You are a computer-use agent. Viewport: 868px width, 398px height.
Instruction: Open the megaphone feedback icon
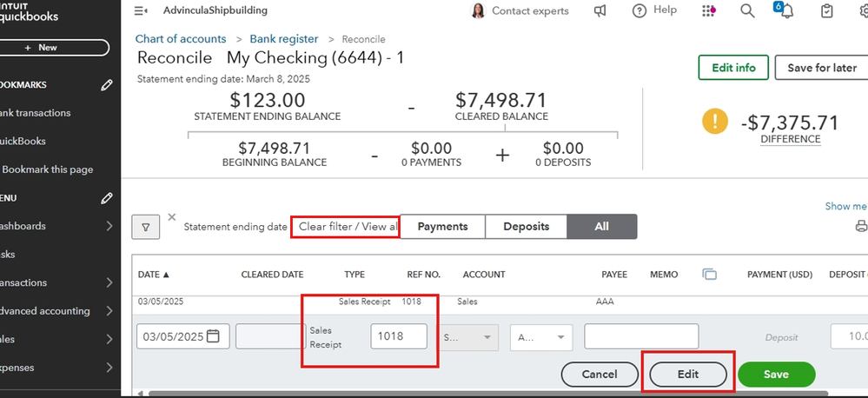pyautogui.click(x=600, y=10)
